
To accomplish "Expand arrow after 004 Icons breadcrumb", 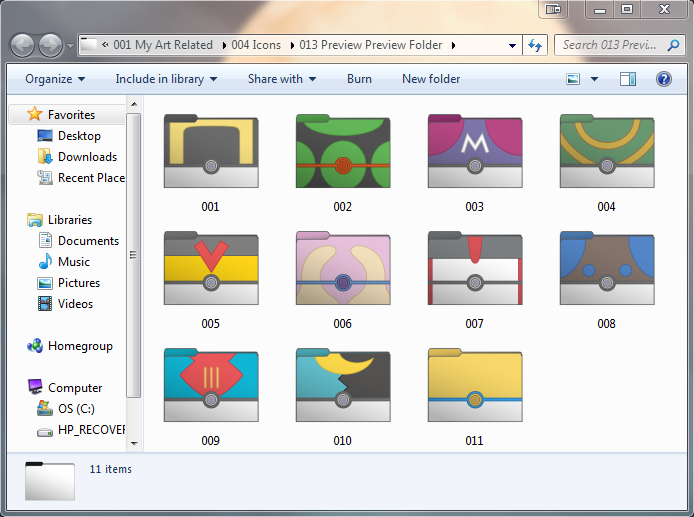I will [x=292, y=45].
